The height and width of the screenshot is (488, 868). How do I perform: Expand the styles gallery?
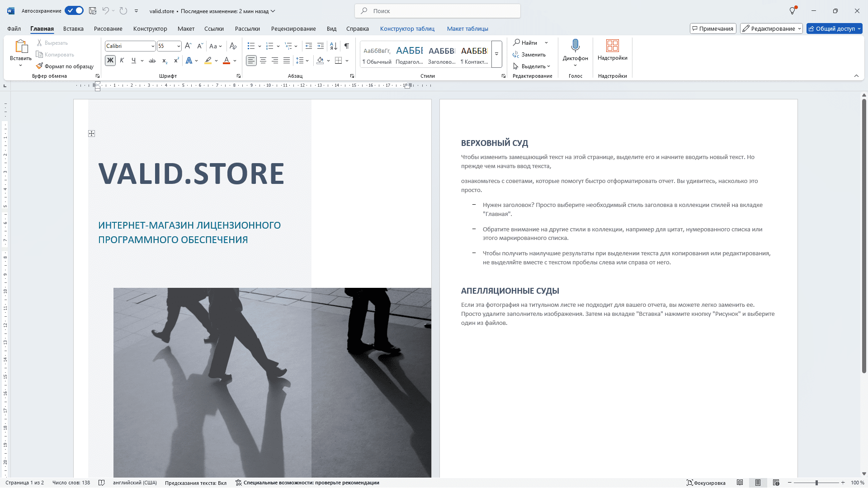496,54
